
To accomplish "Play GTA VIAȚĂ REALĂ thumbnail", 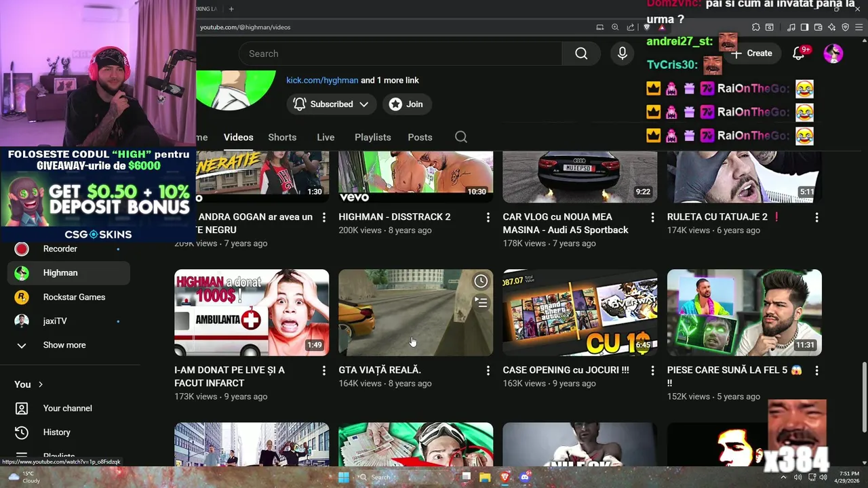I will pos(416,312).
